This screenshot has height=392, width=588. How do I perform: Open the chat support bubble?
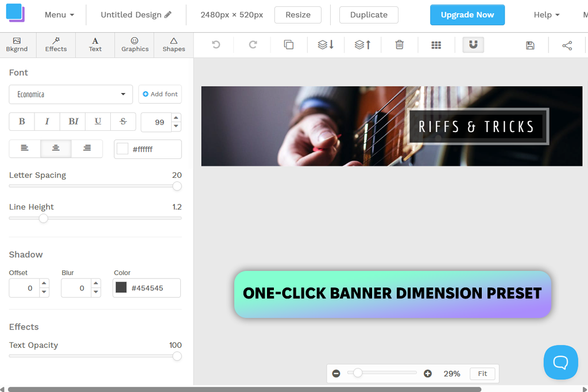(560, 362)
